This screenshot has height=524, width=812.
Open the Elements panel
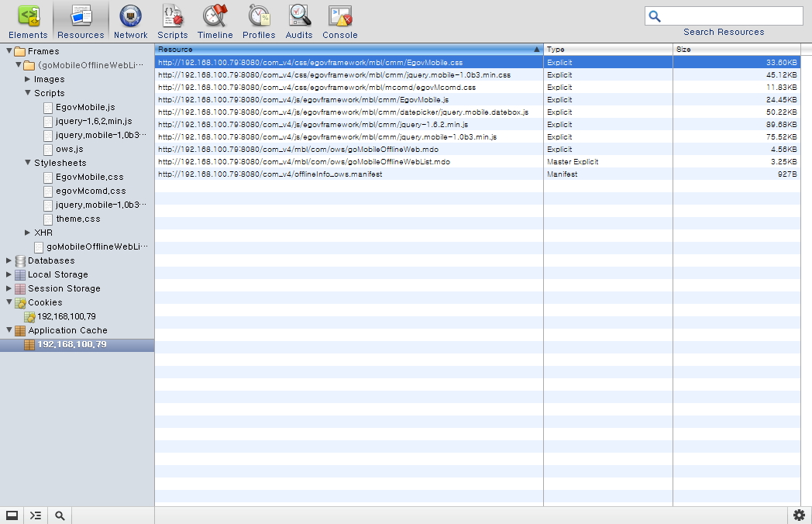tap(28, 21)
